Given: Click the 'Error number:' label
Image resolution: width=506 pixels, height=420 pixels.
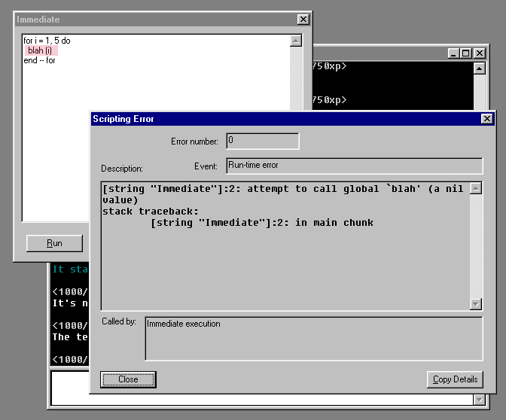Looking at the screenshot, I should click(194, 142).
